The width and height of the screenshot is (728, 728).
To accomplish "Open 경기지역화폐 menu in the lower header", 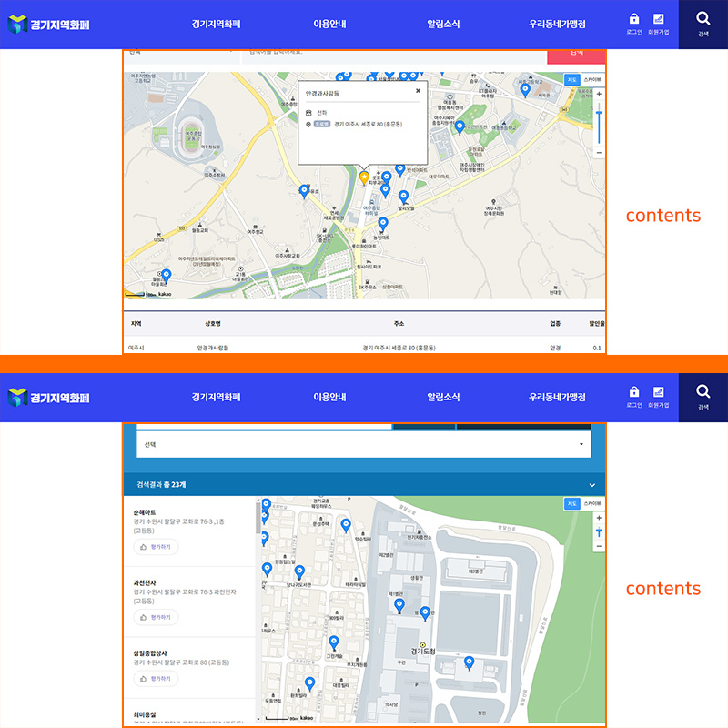I will point(216,398).
